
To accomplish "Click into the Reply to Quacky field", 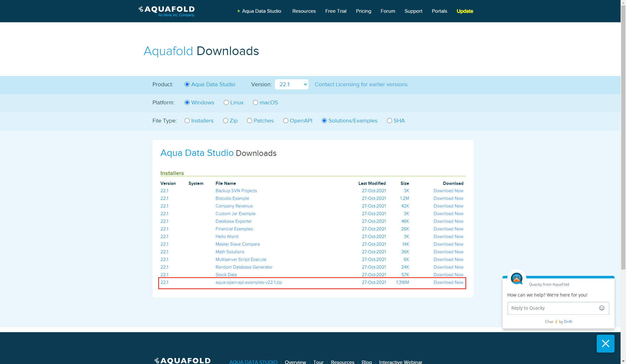I will pos(552,308).
